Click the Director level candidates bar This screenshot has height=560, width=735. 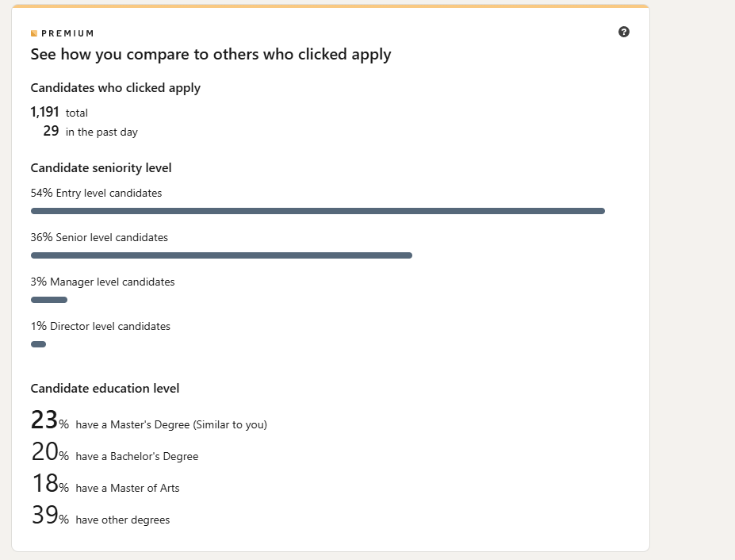[x=38, y=344]
